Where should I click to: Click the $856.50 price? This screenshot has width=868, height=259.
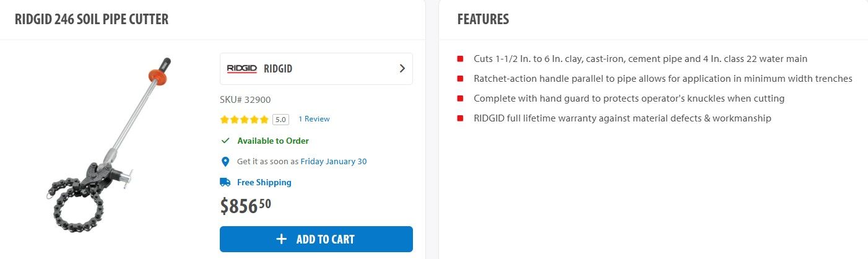(245, 205)
